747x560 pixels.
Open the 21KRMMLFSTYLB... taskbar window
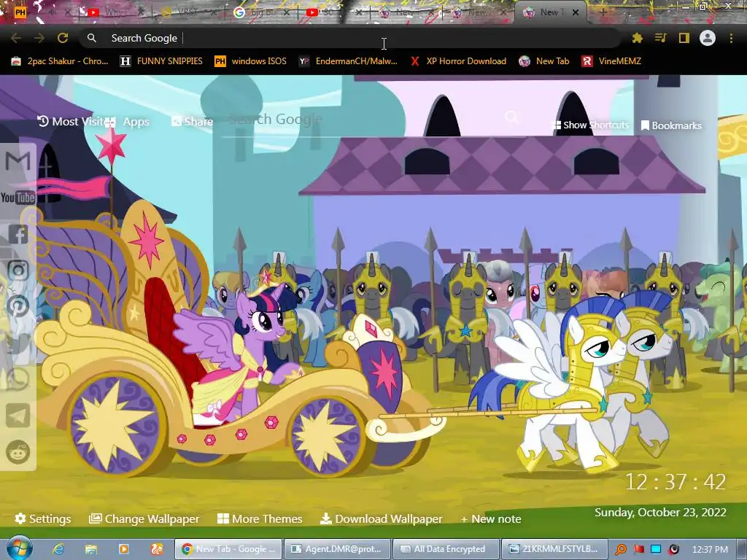point(554,549)
